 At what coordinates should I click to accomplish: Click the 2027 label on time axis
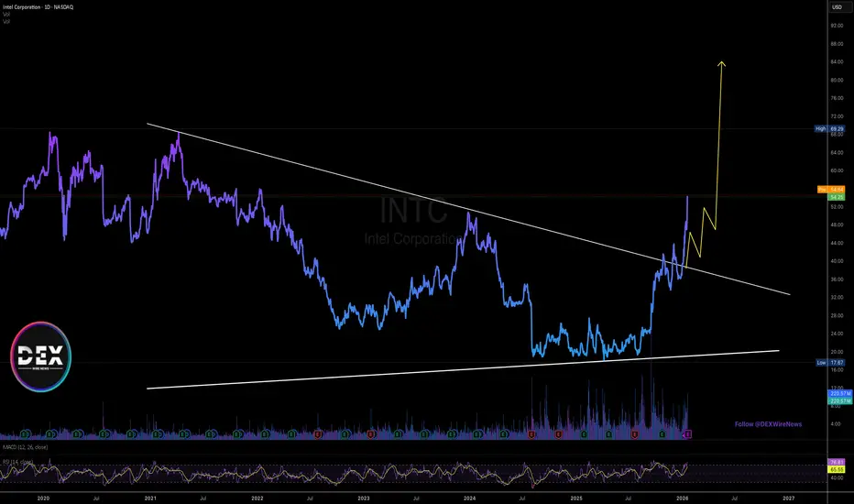788,498
